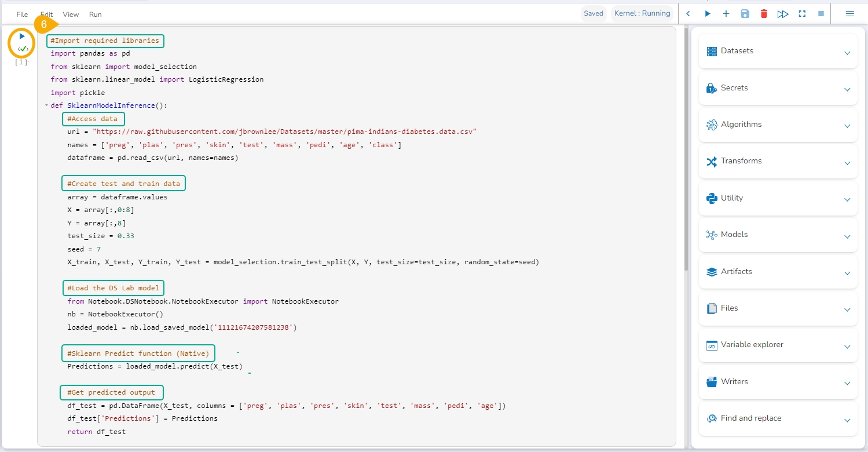Image resolution: width=868 pixels, height=452 pixels.
Task: Open the Run menu
Action: click(x=96, y=14)
